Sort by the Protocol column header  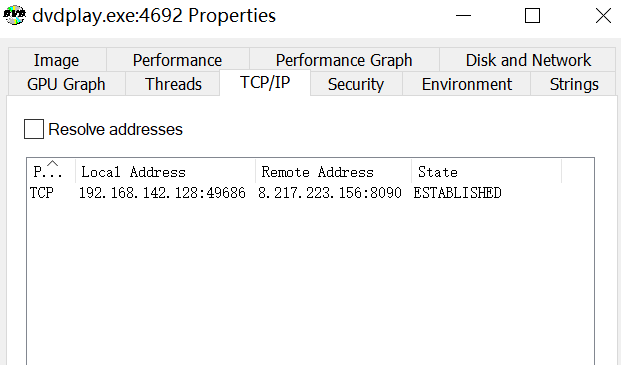point(51,171)
